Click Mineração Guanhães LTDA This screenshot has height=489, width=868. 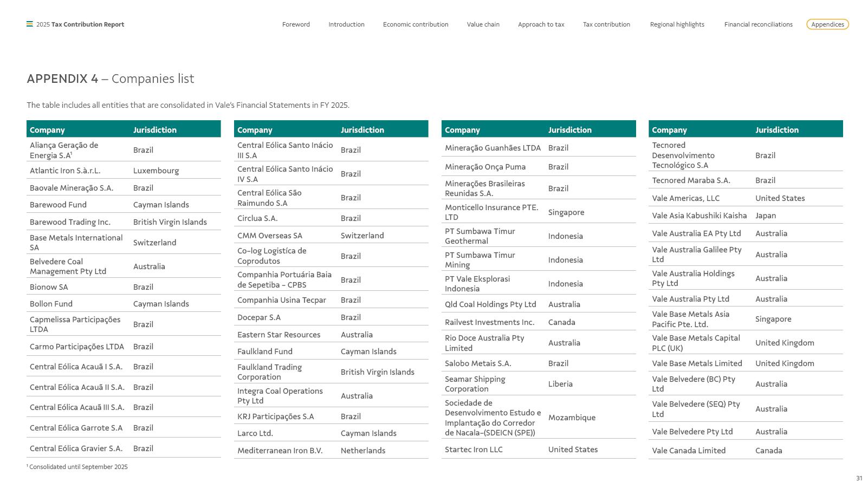pos(493,148)
